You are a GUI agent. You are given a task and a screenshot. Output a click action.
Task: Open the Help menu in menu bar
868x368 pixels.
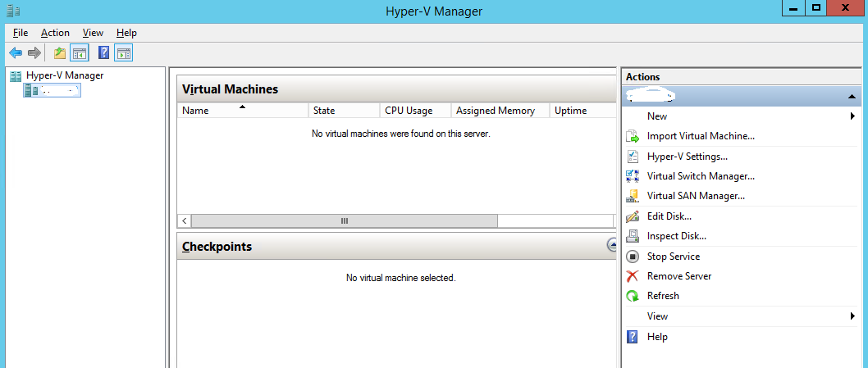127,33
